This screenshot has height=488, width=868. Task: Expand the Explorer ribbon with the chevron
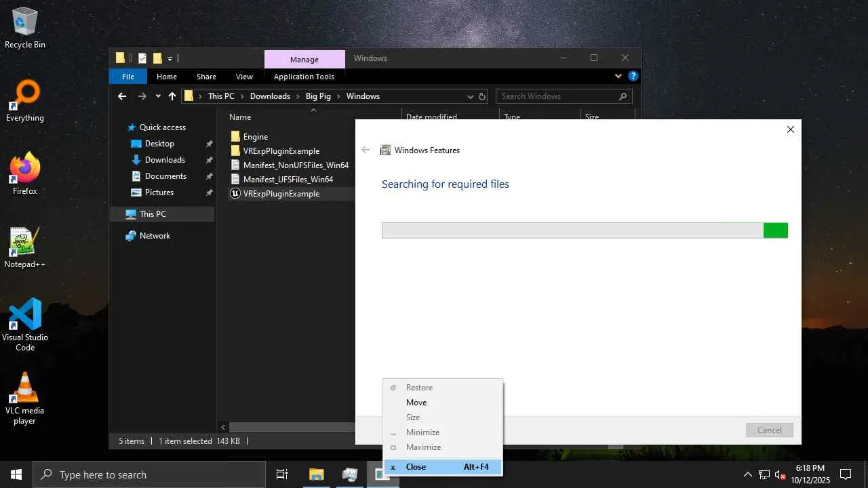click(x=618, y=77)
